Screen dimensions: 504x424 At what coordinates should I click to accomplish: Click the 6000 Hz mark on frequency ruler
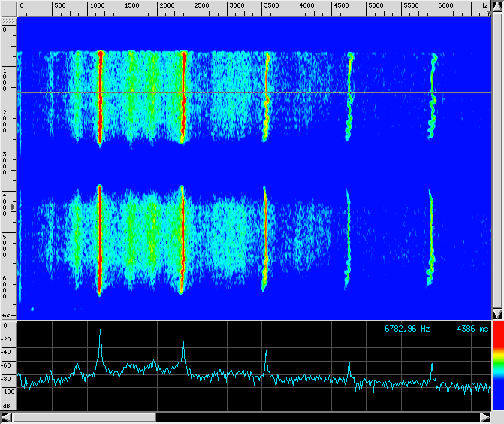(445, 6)
